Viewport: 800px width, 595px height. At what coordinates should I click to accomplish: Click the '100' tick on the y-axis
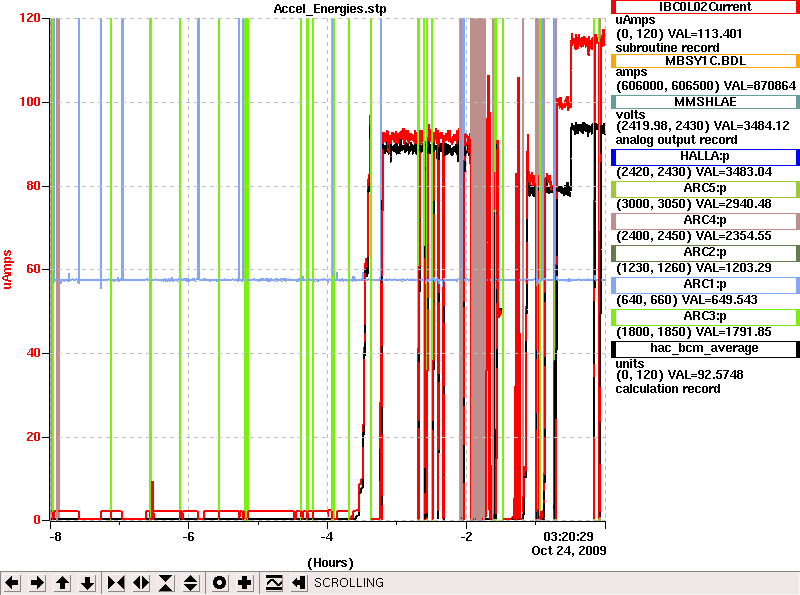pos(30,102)
